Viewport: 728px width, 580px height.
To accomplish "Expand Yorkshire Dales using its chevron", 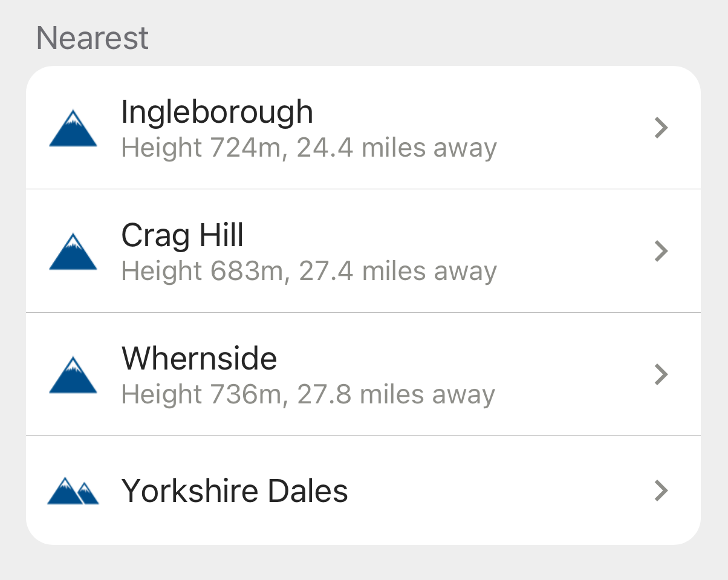I will coord(661,490).
